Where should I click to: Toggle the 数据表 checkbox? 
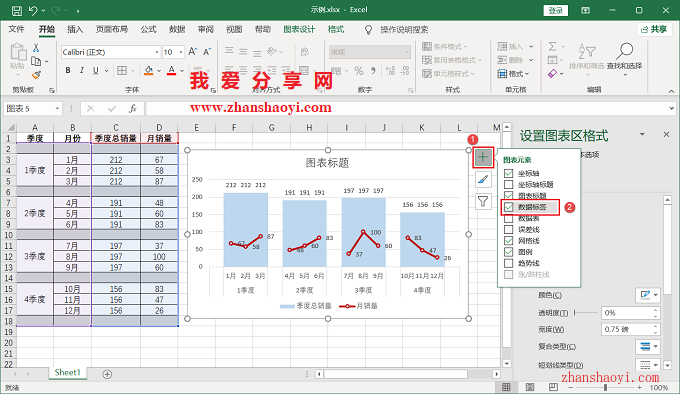pos(509,218)
